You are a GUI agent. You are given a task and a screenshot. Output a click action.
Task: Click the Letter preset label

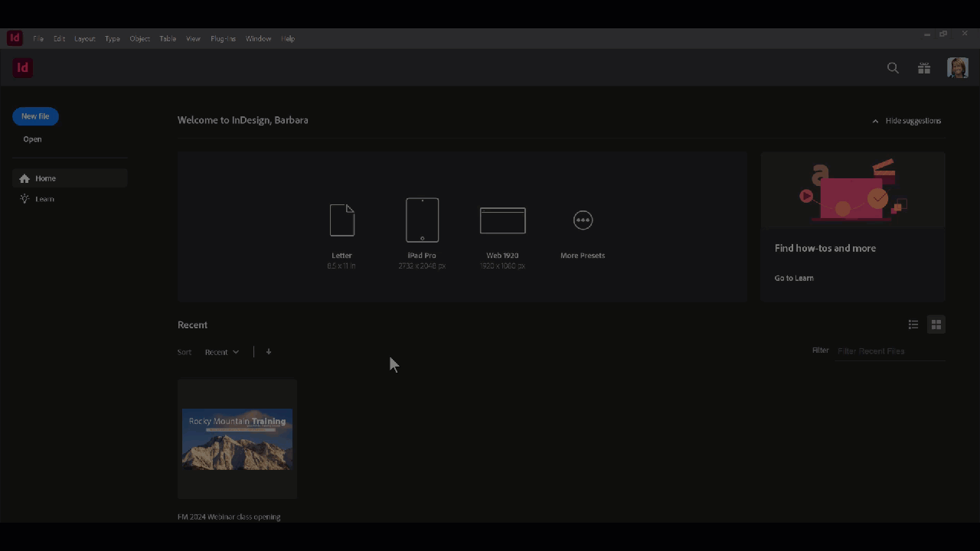[x=341, y=256]
